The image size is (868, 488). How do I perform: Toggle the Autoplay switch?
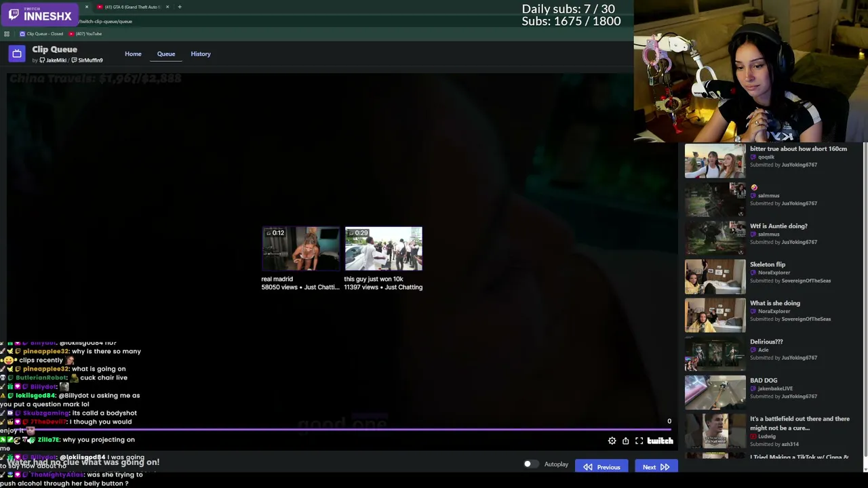pyautogui.click(x=531, y=464)
